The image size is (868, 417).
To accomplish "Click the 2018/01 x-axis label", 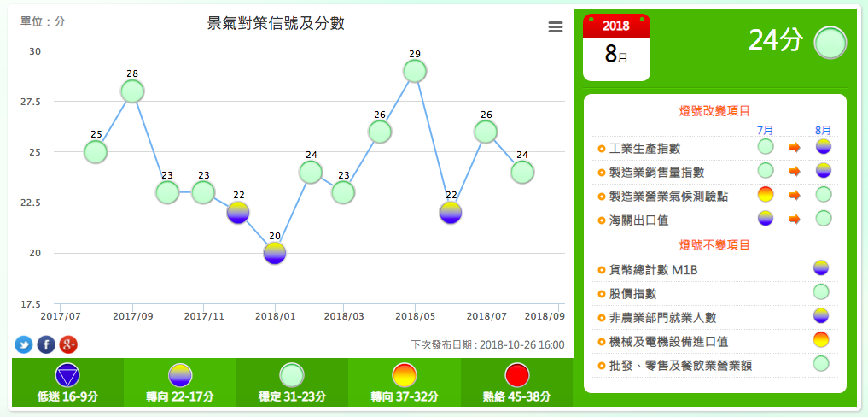I will [x=275, y=316].
